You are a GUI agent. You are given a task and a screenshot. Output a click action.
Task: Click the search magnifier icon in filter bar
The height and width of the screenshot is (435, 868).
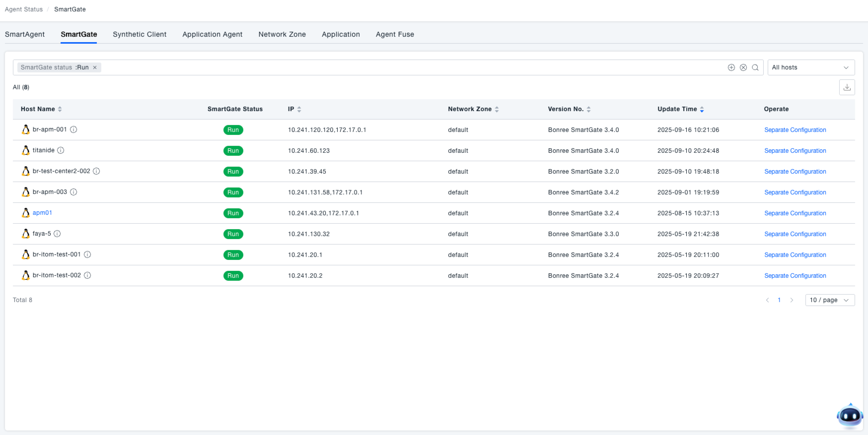755,67
